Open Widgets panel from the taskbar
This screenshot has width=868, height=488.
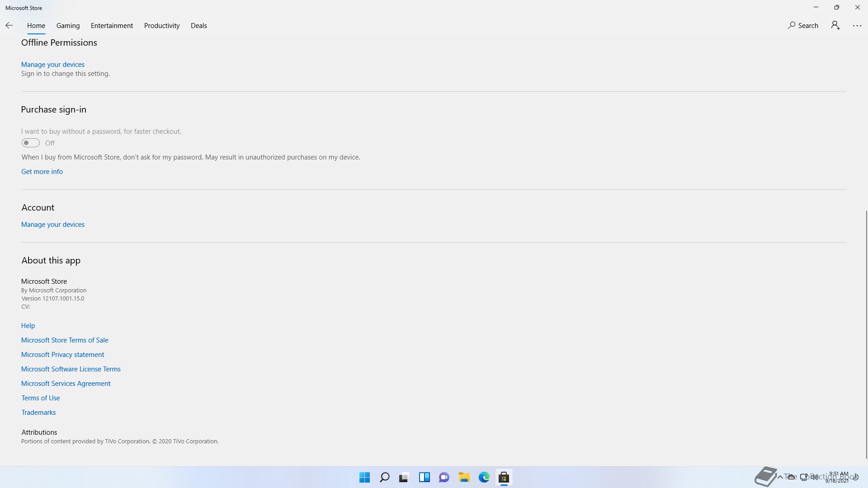[424, 477]
